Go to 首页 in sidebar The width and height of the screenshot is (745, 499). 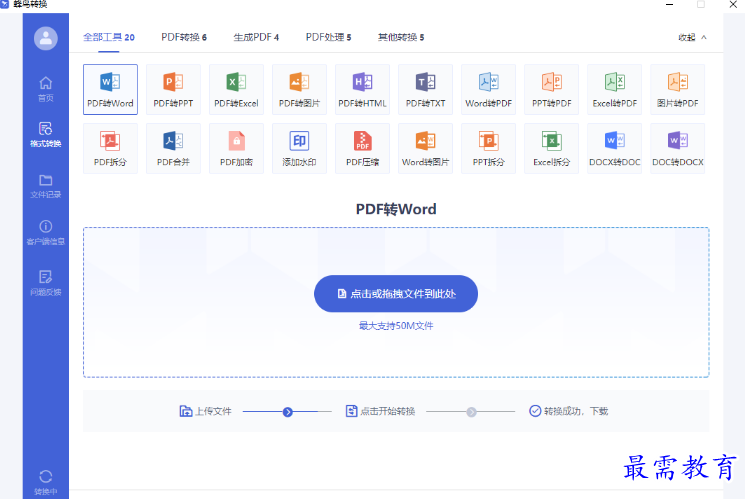pos(46,89)
